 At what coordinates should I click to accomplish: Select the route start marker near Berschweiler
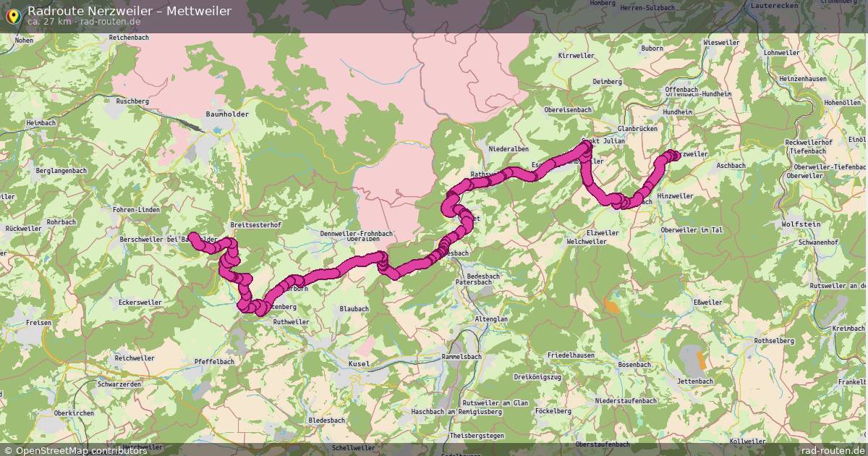[x=194, y=236]
